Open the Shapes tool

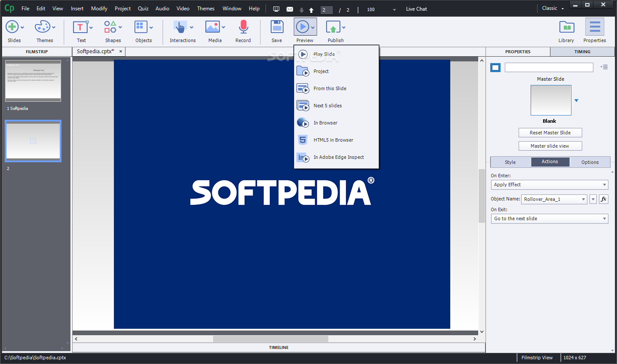[x=110, y=27]
